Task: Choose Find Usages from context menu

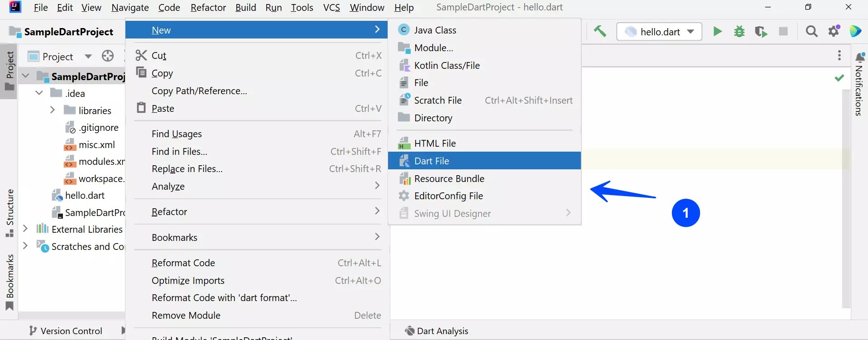Action: (x=258, y=134)
